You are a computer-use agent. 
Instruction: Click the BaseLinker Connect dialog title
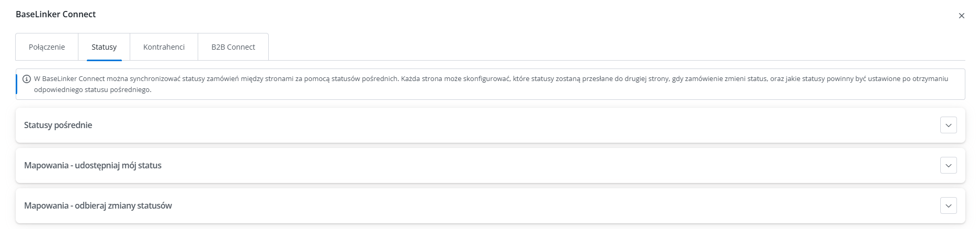point(56,15)
